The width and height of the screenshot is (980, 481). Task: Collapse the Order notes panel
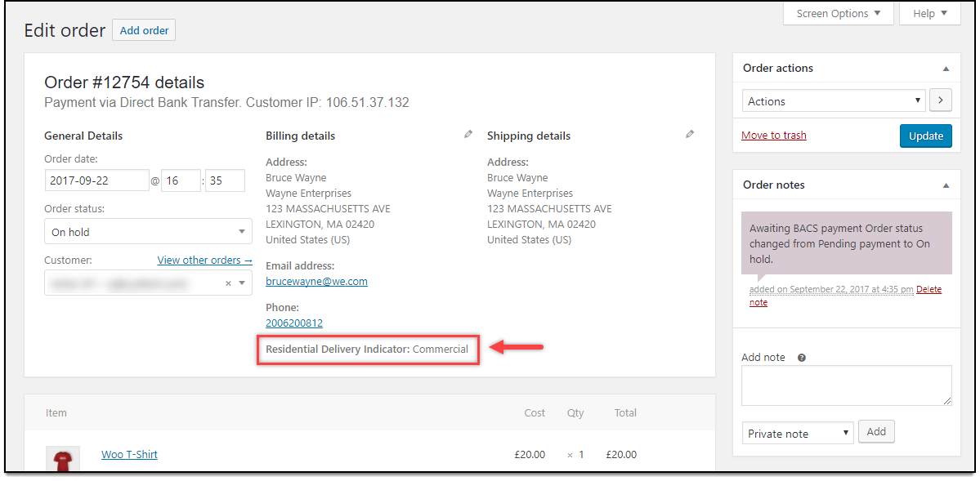946,185
